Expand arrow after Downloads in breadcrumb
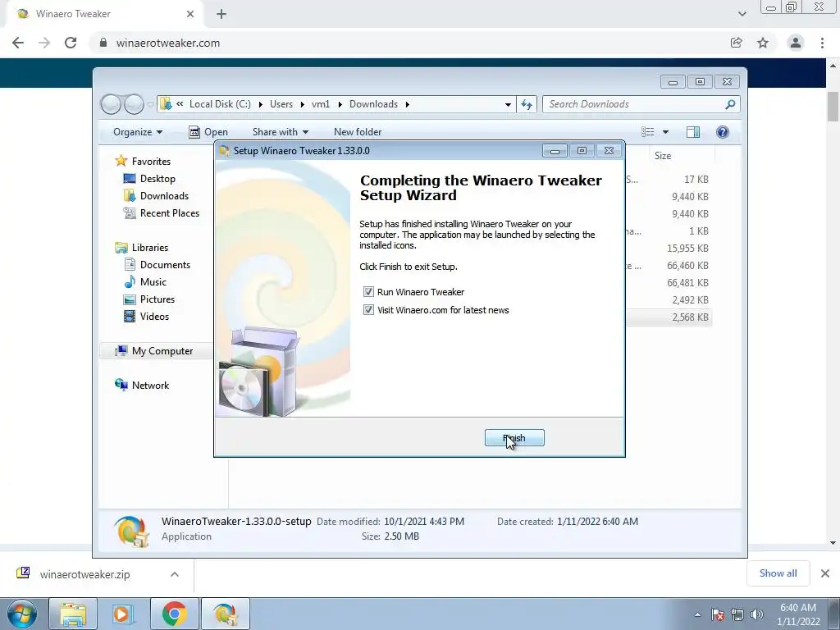The height and width of the screenshot is (630, 840). click(x=408, y=104)
